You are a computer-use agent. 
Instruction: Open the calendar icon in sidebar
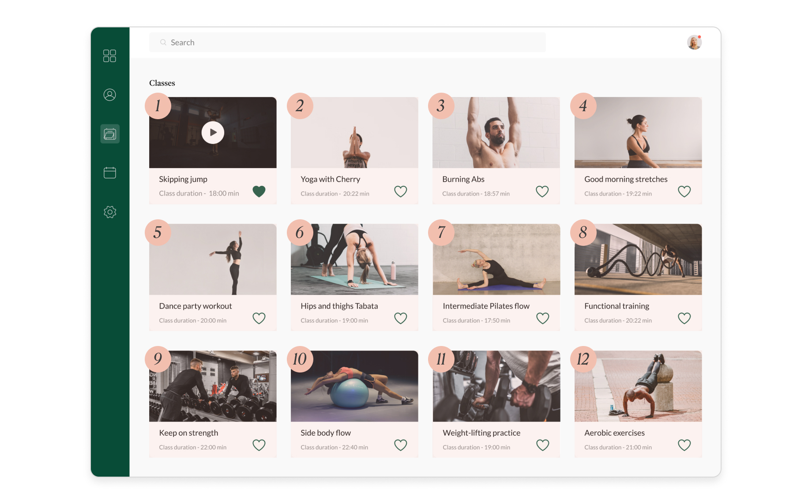pos(109,173)
